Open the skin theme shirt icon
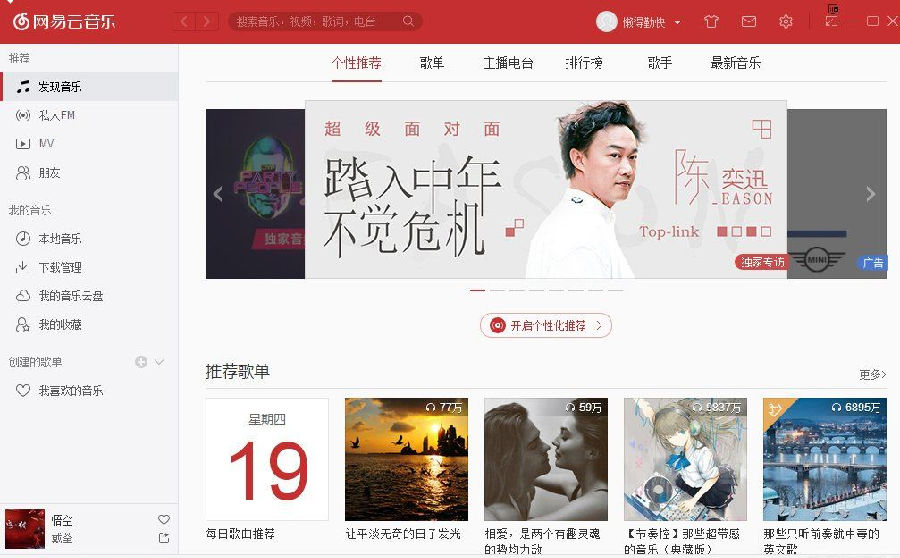900x558 pixels. click(711, 22)
